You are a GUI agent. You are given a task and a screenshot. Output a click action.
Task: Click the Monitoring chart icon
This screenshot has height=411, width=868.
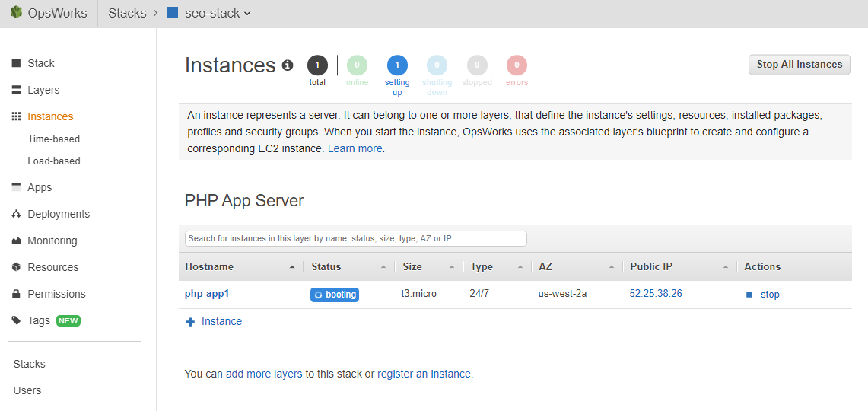click(16, 241)
